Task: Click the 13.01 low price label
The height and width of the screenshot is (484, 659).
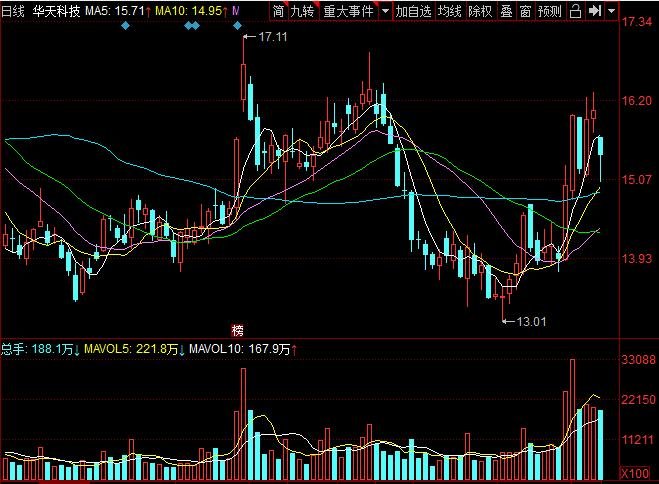Action: click(531, 321)
